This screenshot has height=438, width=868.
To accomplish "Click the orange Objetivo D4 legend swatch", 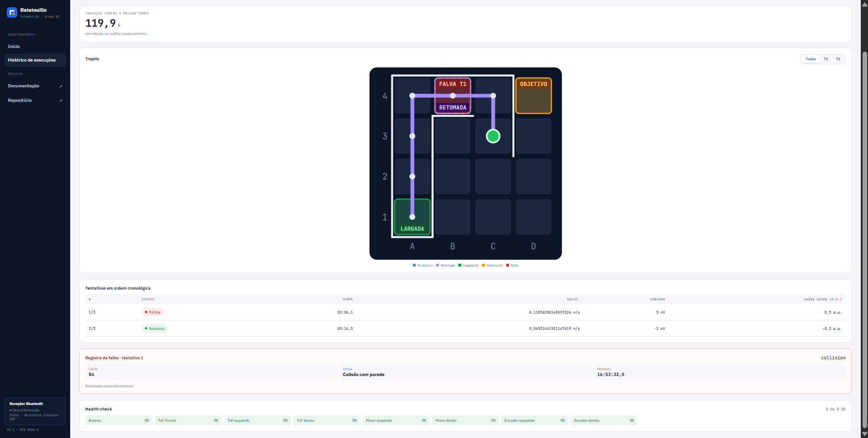I will pyautogui.click(x=483, y=265).
